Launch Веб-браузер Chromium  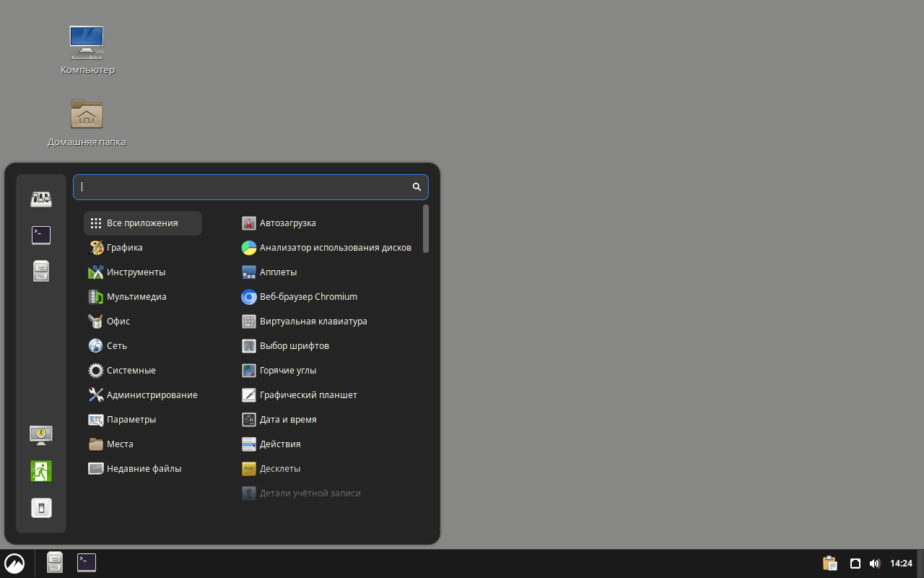[308, 297]
